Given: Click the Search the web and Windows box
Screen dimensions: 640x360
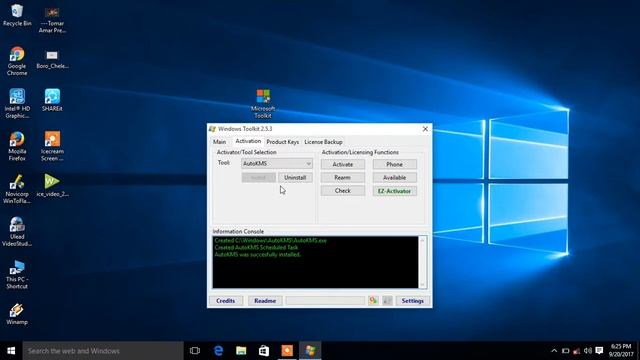Looking at the screenshot, I should pos(103,351).
